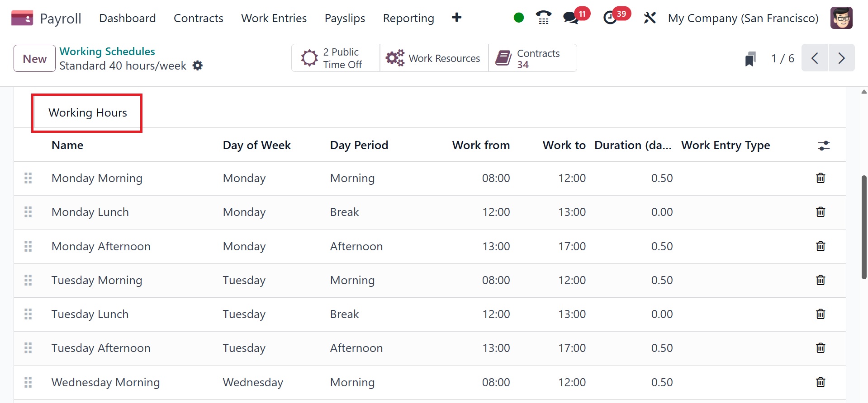Delete the Tuesday Lunch row
This screenshot has width=868, height=403.
point(820,314)
